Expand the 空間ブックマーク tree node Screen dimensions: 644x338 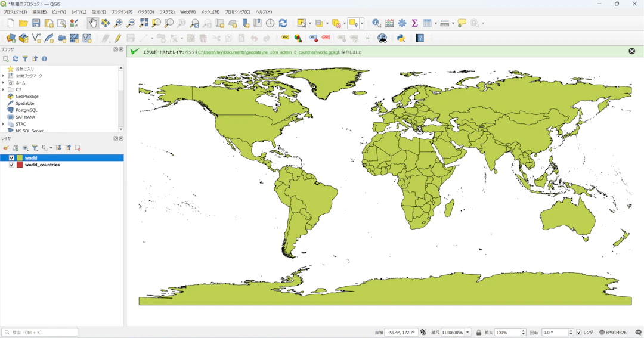click(4, 76)
